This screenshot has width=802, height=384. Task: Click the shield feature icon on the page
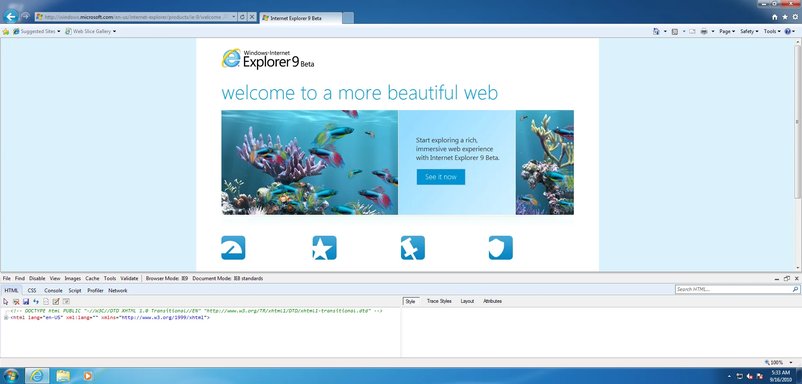click(x=500, y=247)
